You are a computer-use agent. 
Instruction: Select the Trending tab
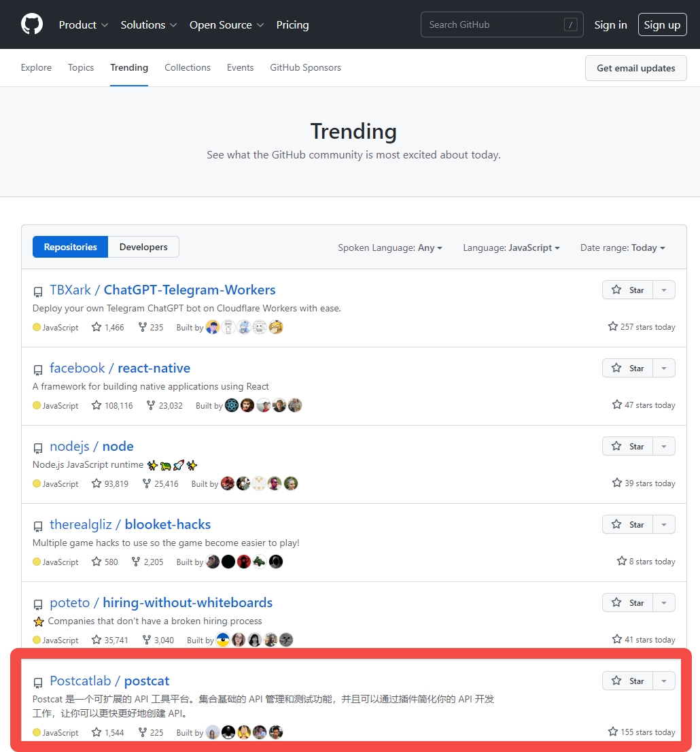pos(129,67)
